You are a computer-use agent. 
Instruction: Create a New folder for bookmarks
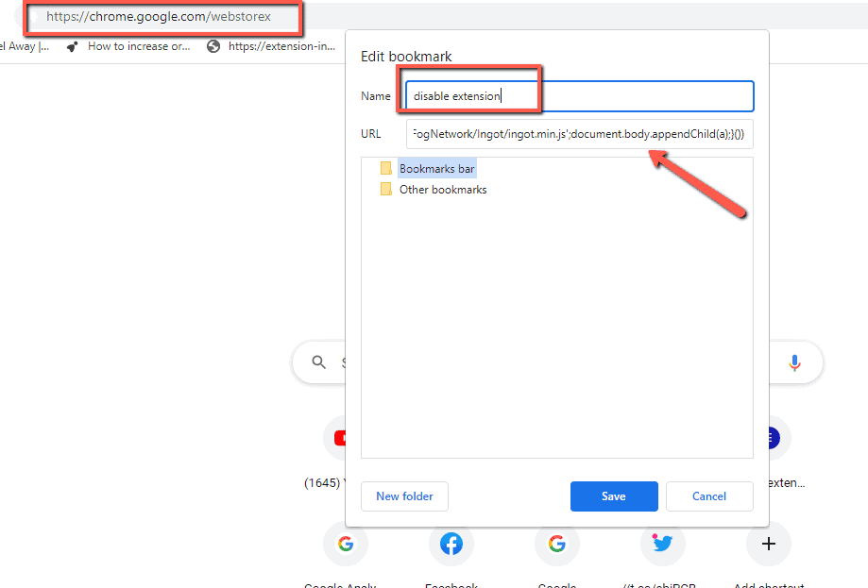click(404, 496)
